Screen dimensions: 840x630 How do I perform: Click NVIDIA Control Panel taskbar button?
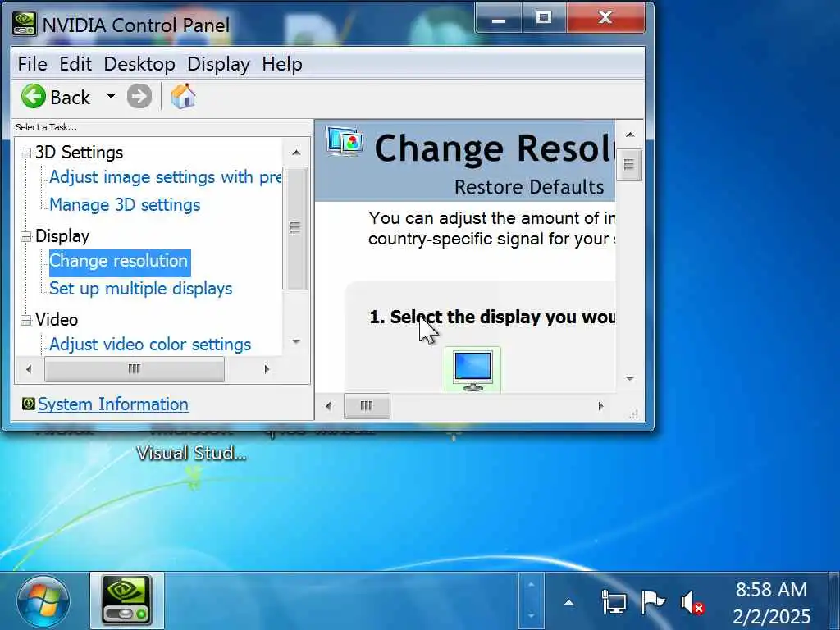(x=127, y=600)
